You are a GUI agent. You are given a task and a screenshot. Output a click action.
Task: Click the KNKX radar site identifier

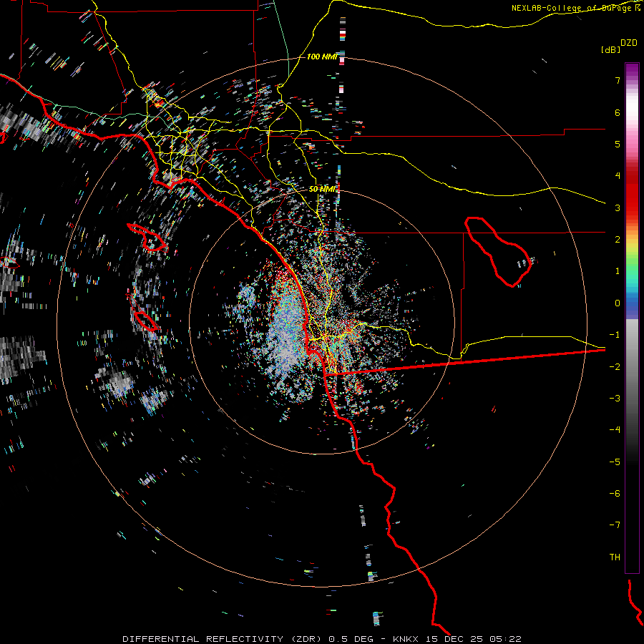(x=407, y=639)
